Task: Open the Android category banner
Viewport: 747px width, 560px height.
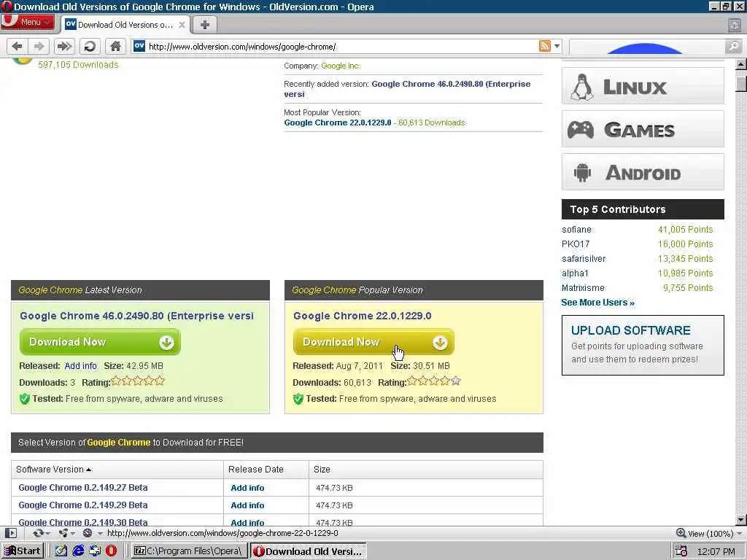Action: tap(643, 172)
